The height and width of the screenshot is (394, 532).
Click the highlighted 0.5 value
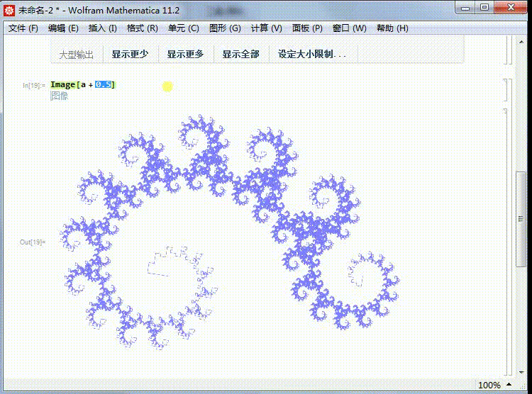coord(103,84)
